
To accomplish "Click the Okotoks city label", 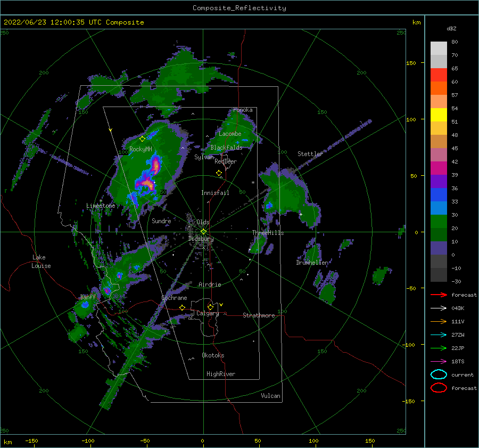I will click(213, 355).
